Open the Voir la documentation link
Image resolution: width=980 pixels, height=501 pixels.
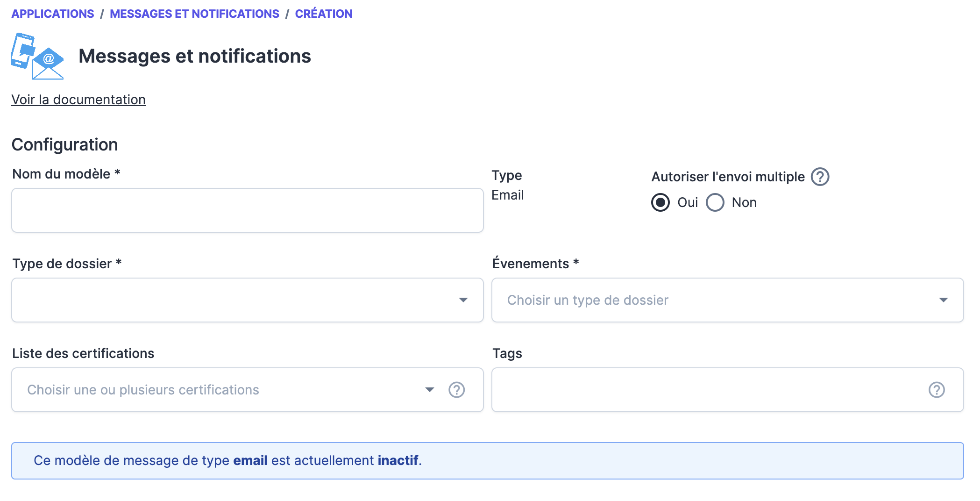coord(78,100)
